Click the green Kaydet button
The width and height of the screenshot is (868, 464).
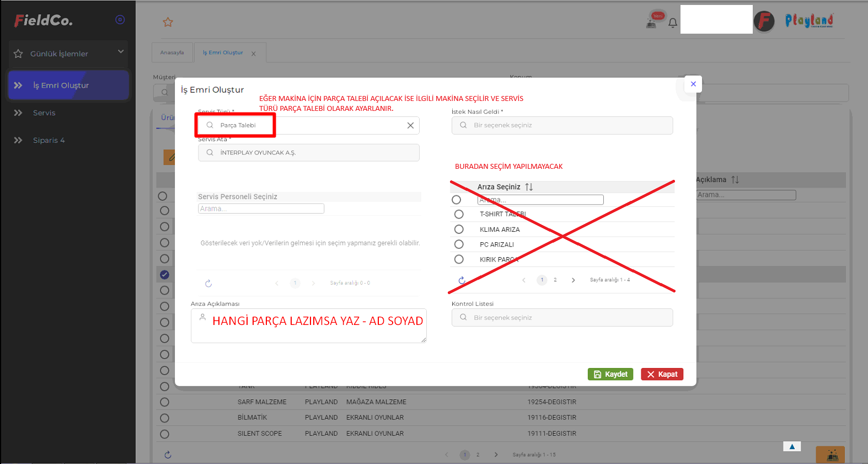click(x=610, y=374)
